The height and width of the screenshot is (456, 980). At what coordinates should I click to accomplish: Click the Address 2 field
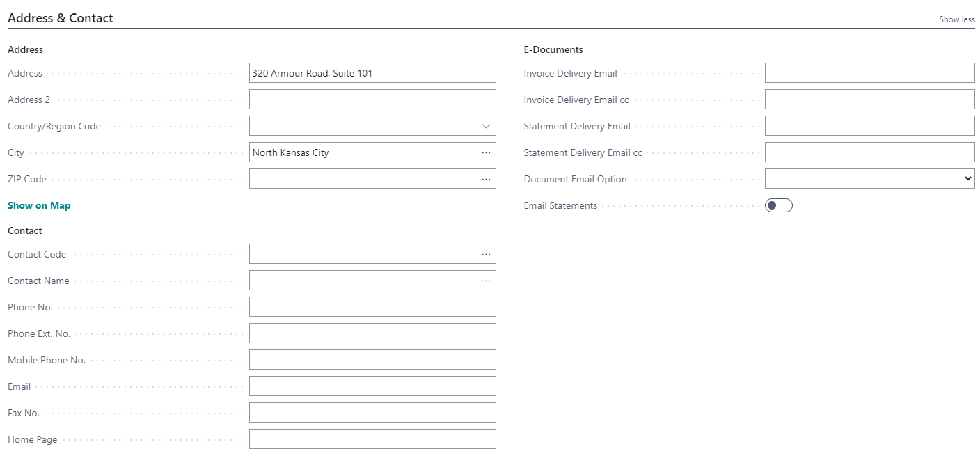point(372,99)
